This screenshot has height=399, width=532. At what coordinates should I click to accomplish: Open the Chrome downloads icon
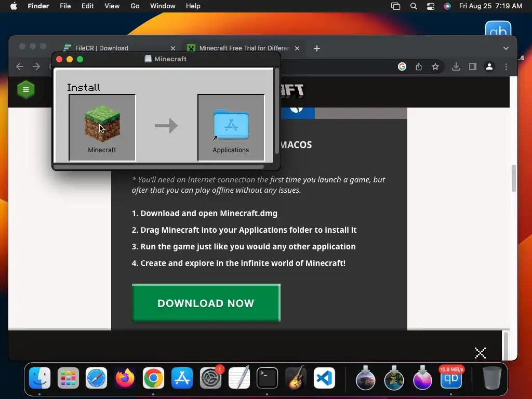(x=456, y=66)
